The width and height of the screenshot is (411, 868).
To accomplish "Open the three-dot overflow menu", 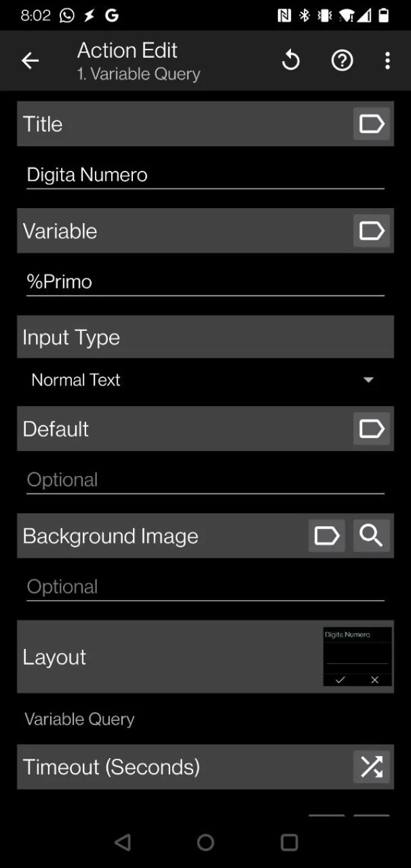I will (x=387, y=61).
